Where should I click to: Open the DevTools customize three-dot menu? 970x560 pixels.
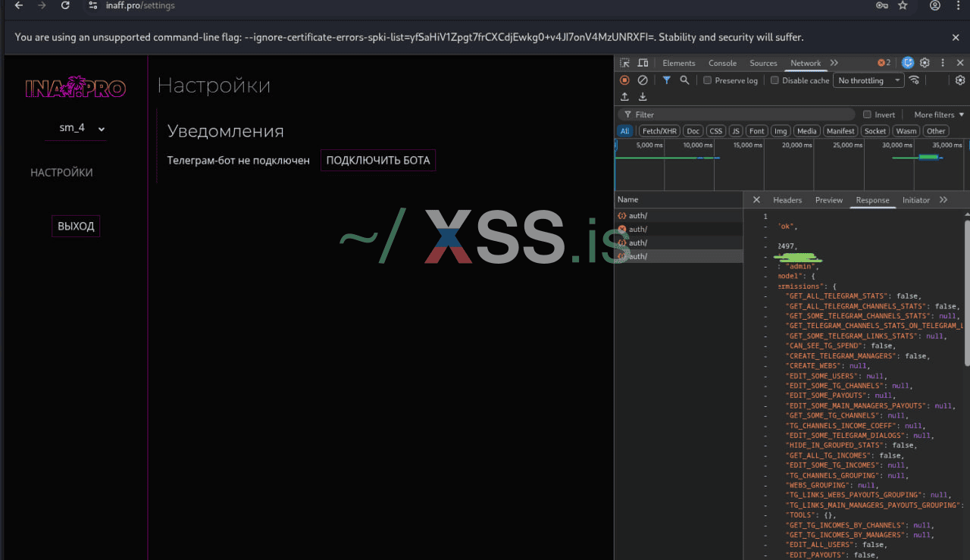(943, 63)
